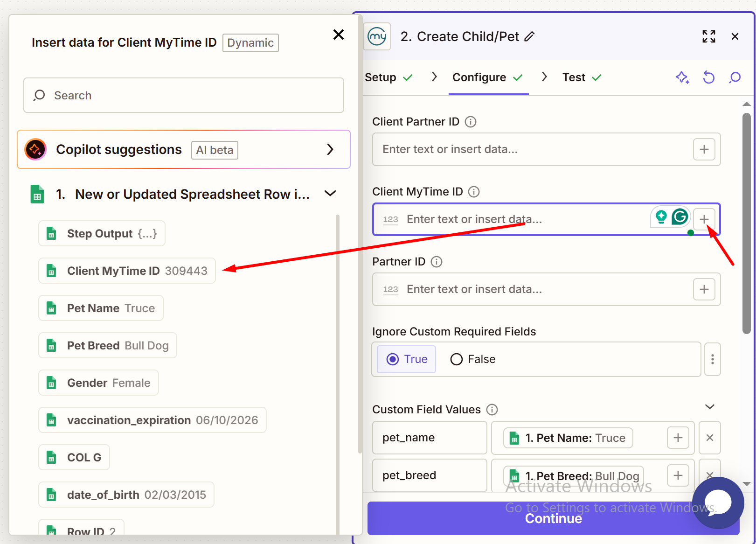This screenshot has width=756, height=544.
Task: Click the pet_breed key field
Action: click(x=430, y=475)
